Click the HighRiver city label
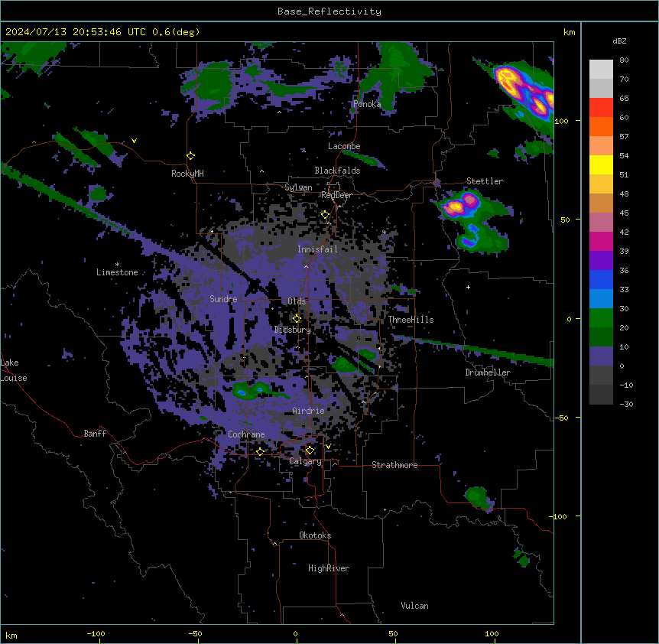659x644 pixels. (x=329, y=568)
